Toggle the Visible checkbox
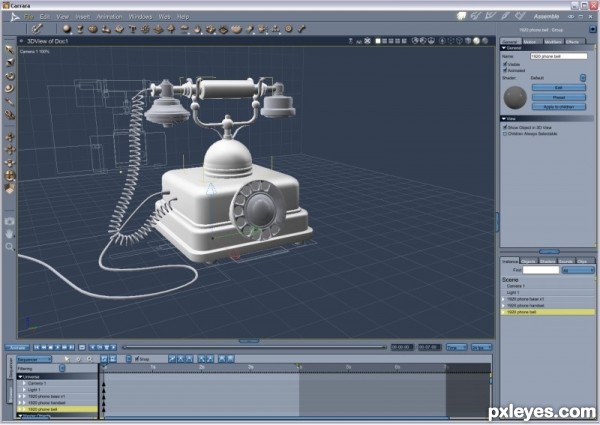Screen dimensions: 600x425 (x=505, y=64)
